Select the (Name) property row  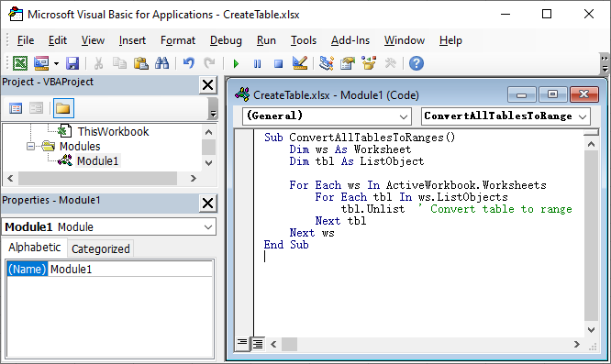[27, 269]
